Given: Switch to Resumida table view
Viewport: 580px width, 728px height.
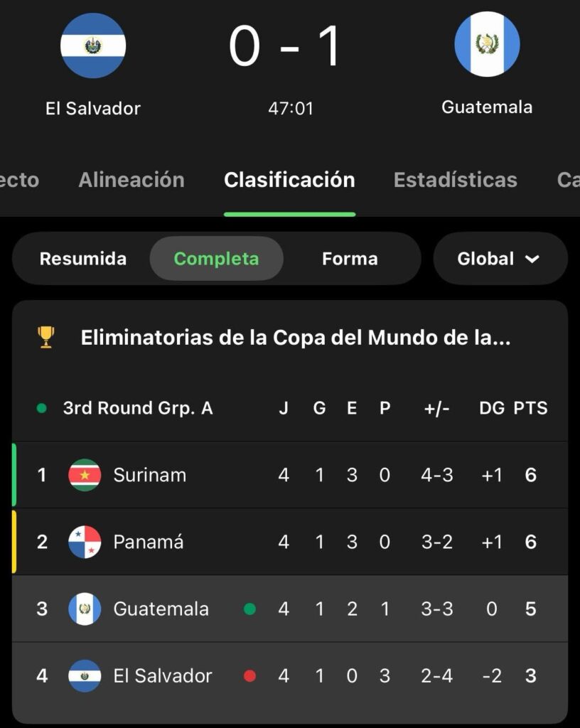Looking at the screenshot, I should (x=83, y=259).
